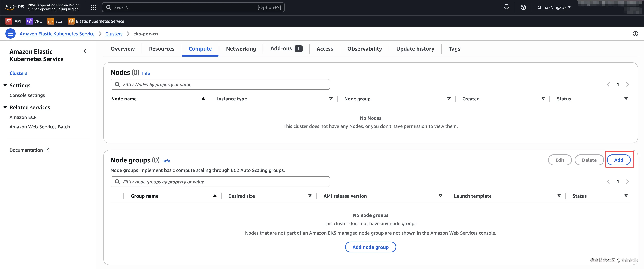644x269 pixels.
Task: Click the info circle icon at top right
Action: coord(635,34)
